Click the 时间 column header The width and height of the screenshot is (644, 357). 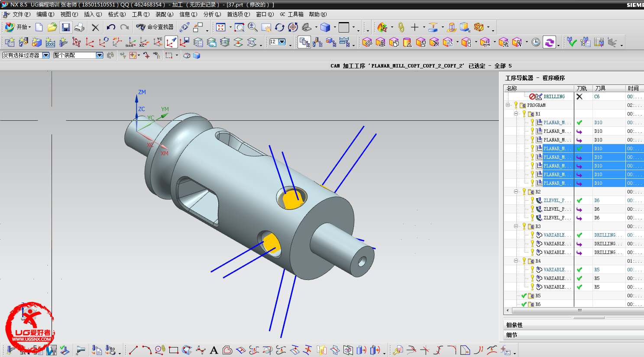[x=634, y=88]
